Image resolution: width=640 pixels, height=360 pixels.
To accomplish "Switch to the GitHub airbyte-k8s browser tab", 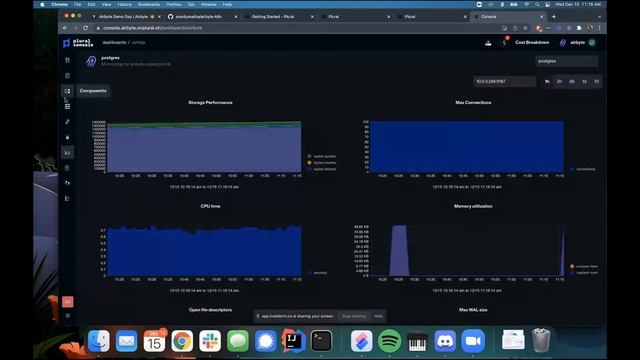I will pyautogui.click(x=202, y=17).
